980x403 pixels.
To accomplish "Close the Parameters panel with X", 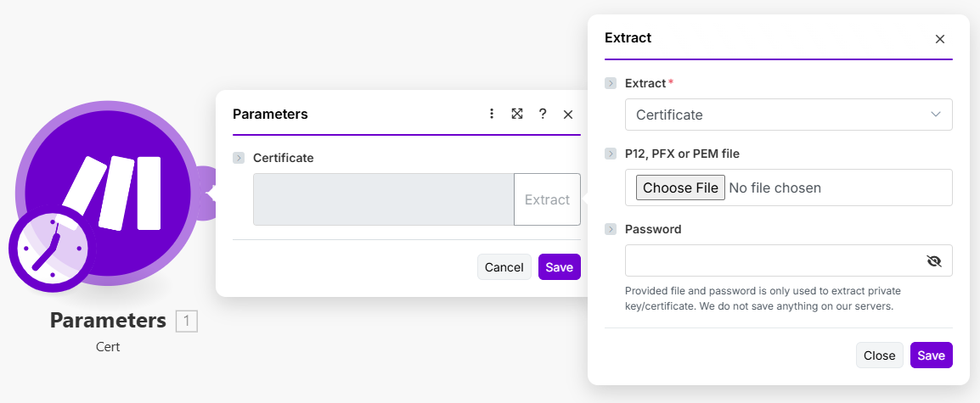I will pos(568,114).
